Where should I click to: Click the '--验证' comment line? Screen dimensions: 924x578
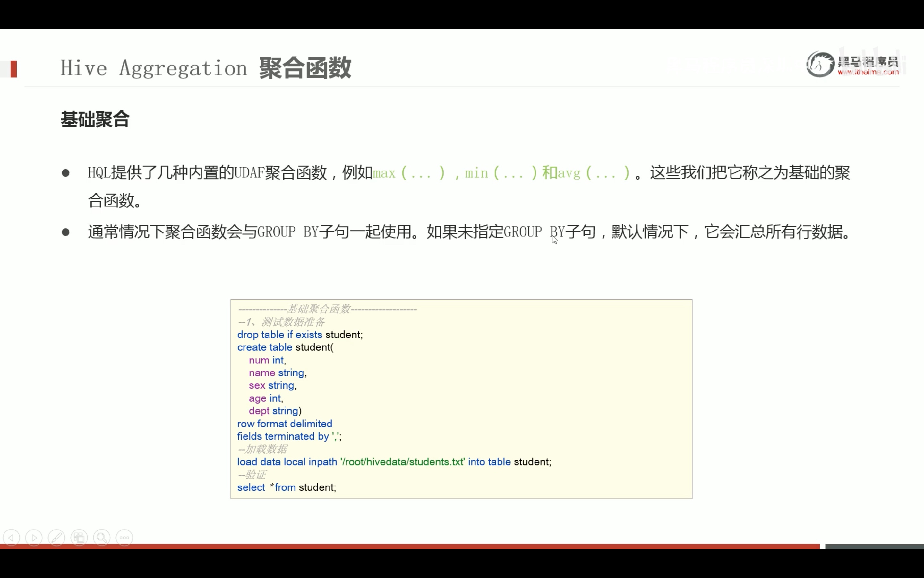(251, 475)
